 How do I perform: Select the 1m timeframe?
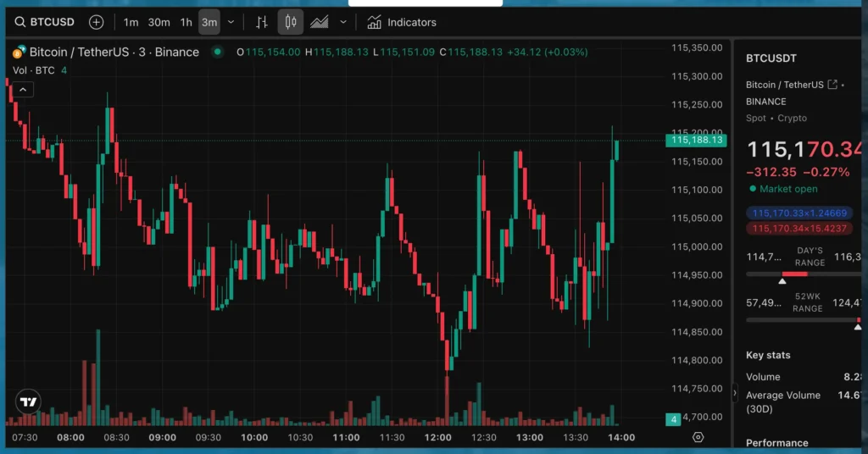[131, 22]
